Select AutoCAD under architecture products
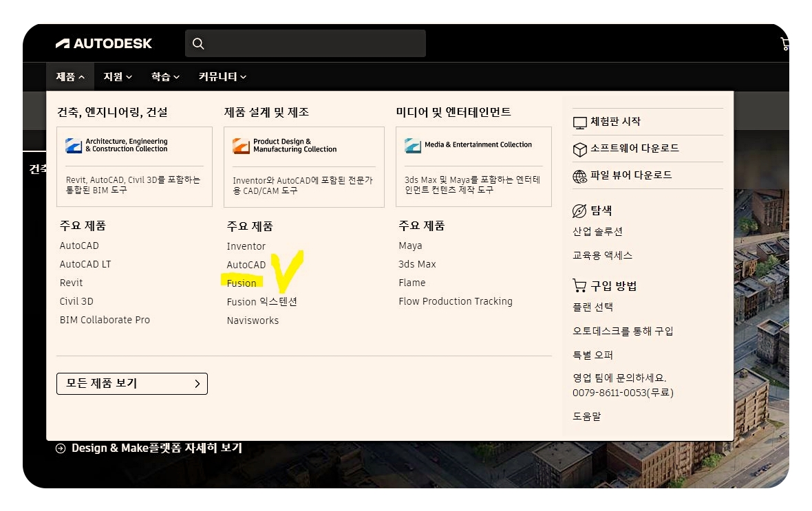Image resolution: width=812 pixels, height=511 pixels. 79,246
